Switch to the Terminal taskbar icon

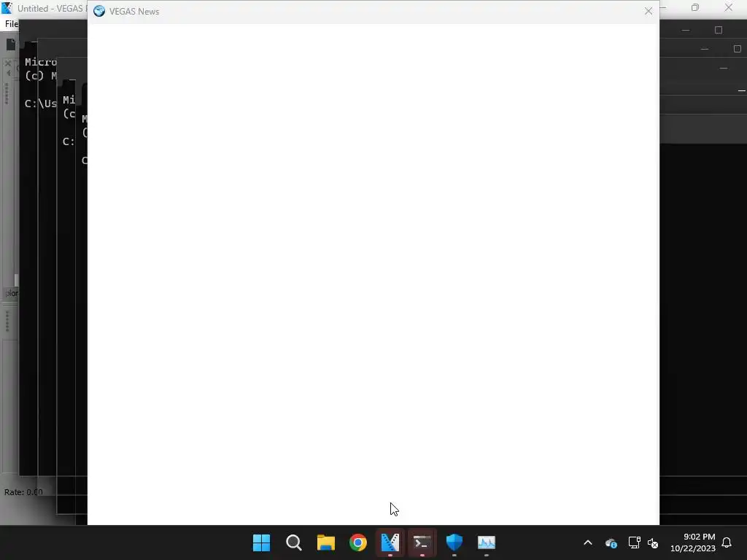point(422,542)
